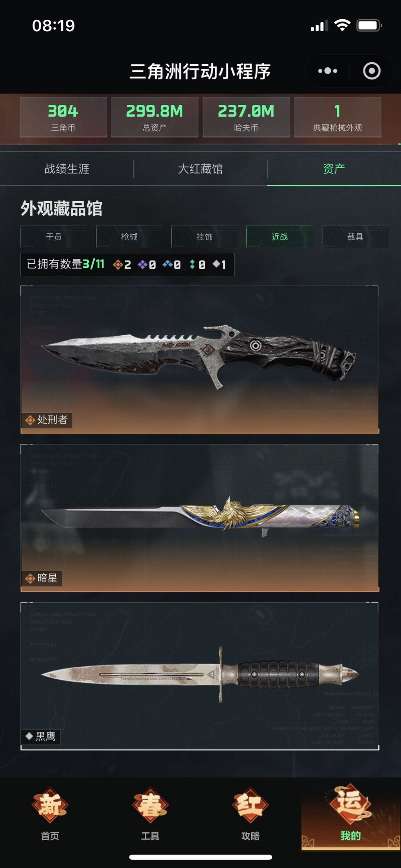Select the 资产 assets tab
Image resolution: width=401 pixels, height=868 pixels.
(x=334, y=169)
